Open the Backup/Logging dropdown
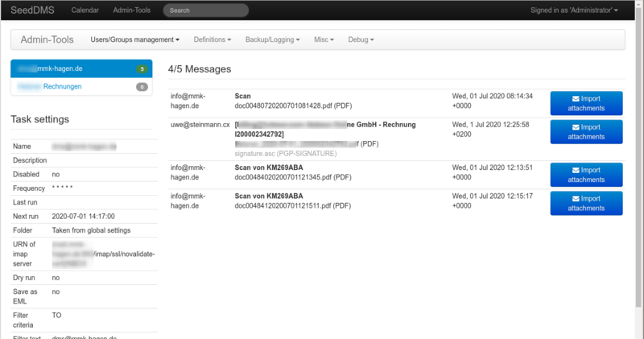644x339 pixels. [x=272, y=39]
